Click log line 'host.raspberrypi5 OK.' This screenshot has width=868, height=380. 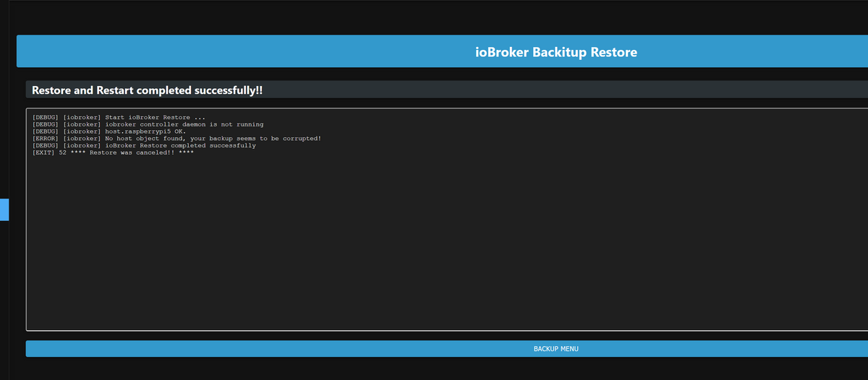coord(109,131)
